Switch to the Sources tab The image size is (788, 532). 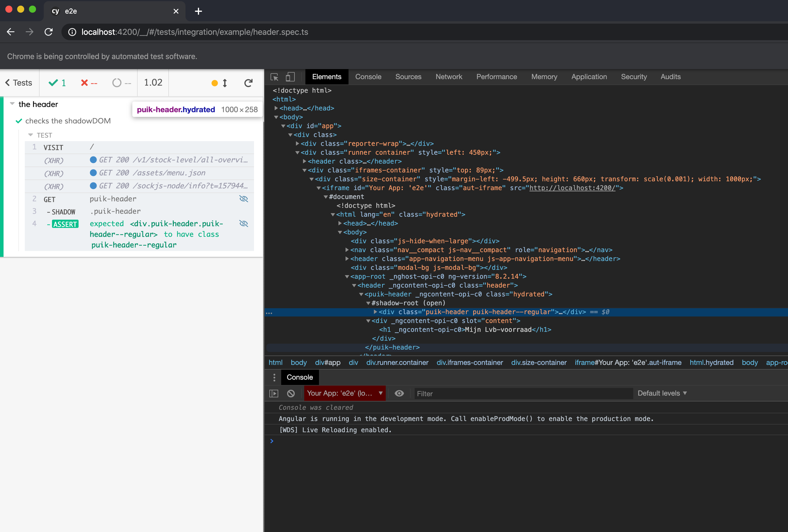point(408,77)
